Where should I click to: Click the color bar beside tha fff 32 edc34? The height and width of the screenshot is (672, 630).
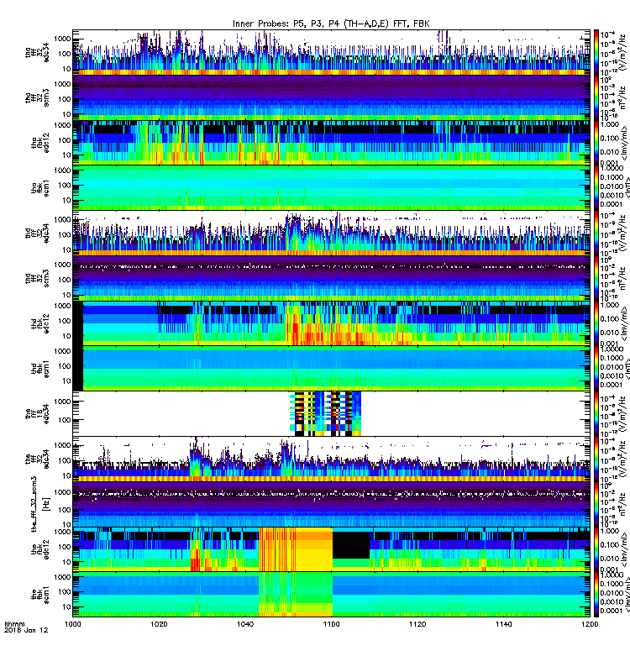596,52
